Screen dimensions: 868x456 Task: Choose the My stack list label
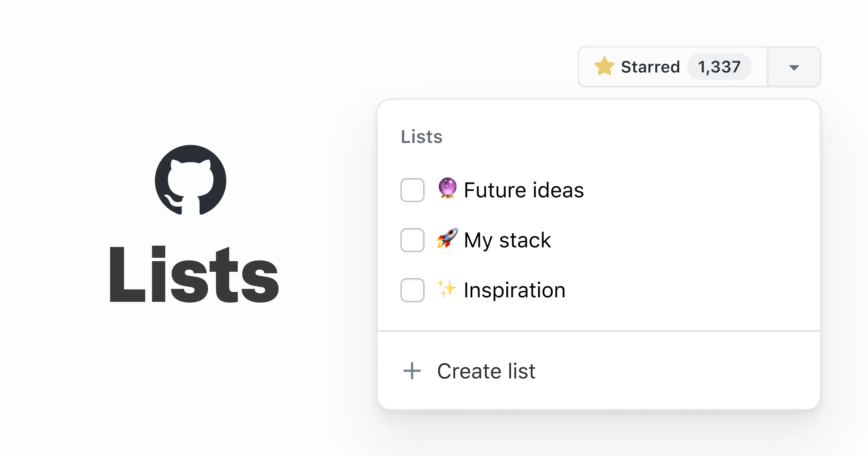tap(507, 240)
